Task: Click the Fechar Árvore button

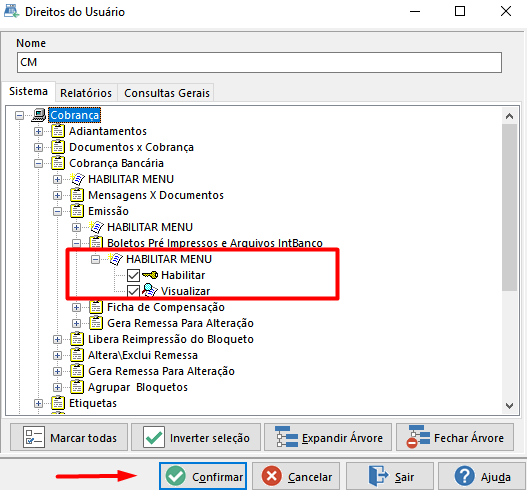Action: pos(455,437)
